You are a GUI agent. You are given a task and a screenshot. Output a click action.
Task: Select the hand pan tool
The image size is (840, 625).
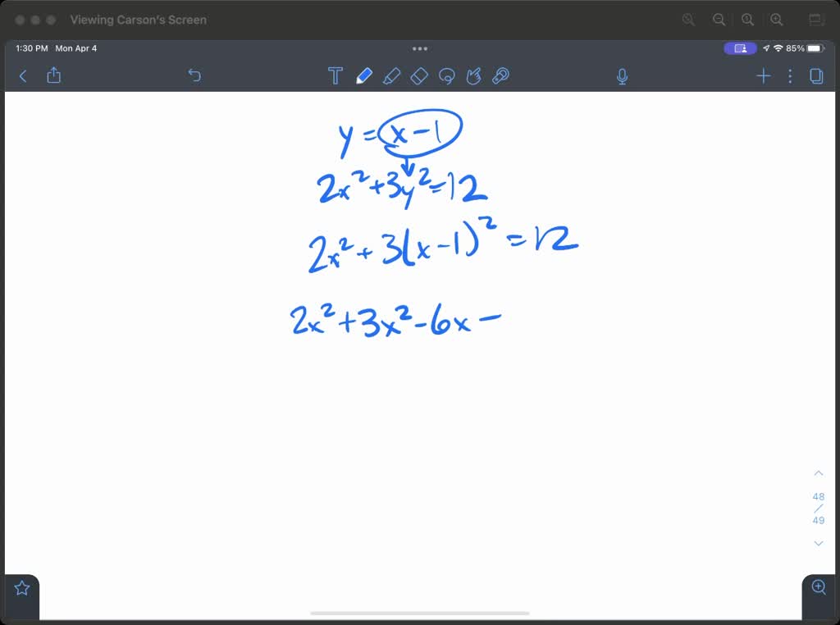pyautogui.click(x=474, y=75)
